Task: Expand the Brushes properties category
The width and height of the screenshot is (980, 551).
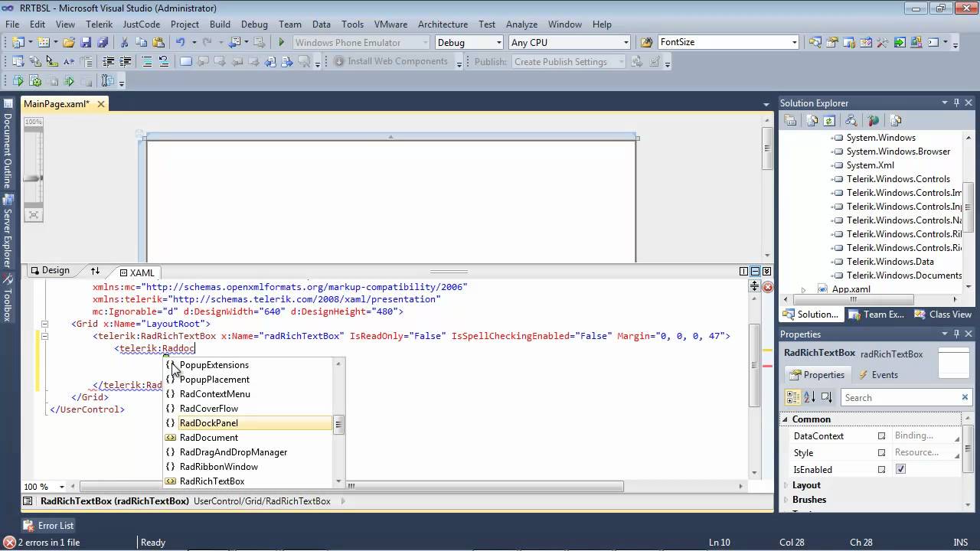Action: coord(785,500)
